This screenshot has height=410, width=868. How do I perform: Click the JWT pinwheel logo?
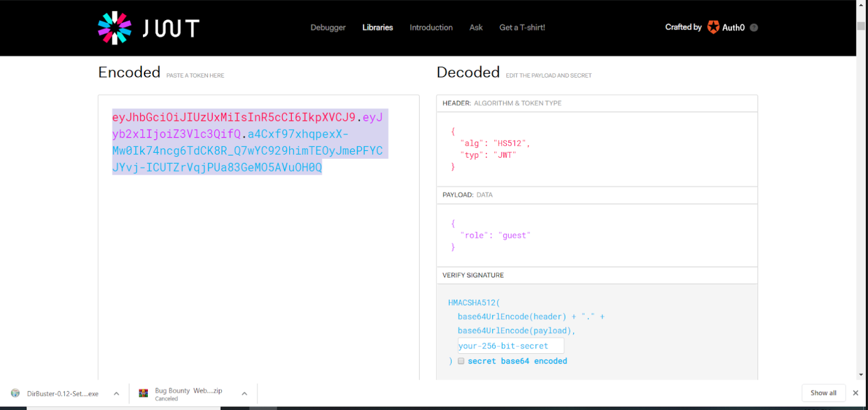coord(115,28)
